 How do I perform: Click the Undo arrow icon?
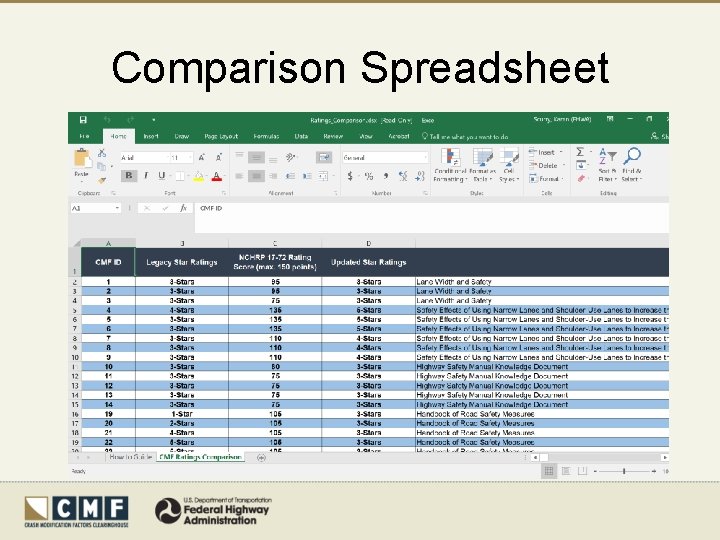107,120
